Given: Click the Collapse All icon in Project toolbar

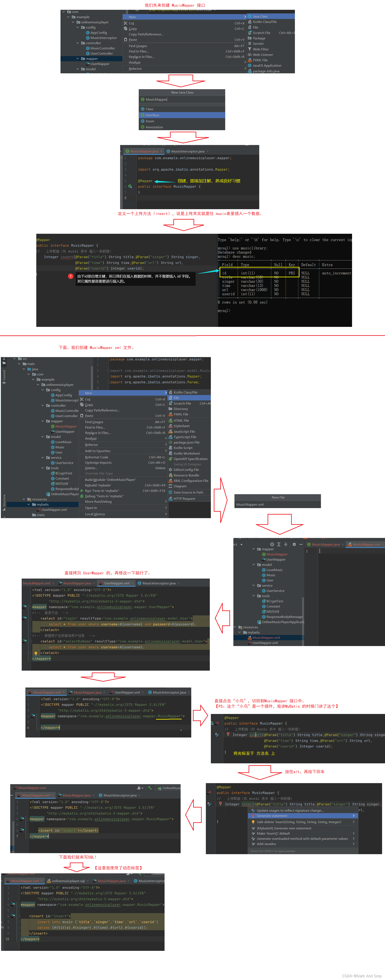Looking at the screenshot, I should pyautogui.click(x=286, y=544).
